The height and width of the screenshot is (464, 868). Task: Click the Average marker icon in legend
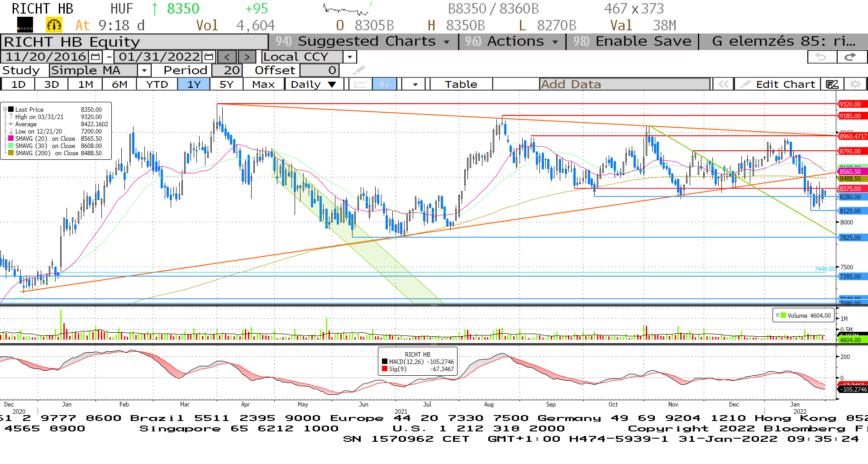[x=11, y=124]
